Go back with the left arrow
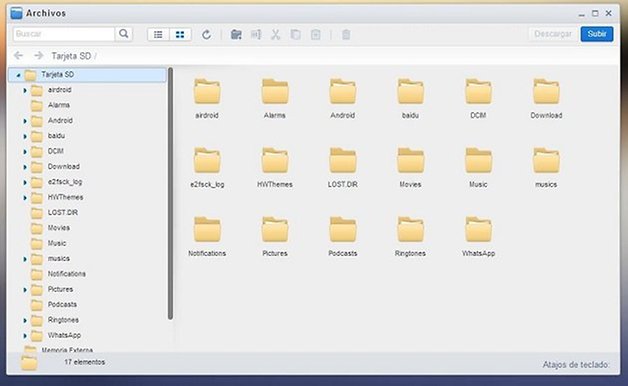The width and height of the screenshot is (628, 386). pyautogui.click(x=18, y=55)
